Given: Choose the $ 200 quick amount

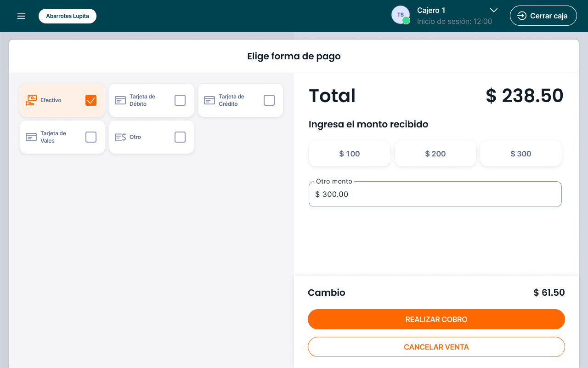Looking at the screenshot, I should coord(435,154).
